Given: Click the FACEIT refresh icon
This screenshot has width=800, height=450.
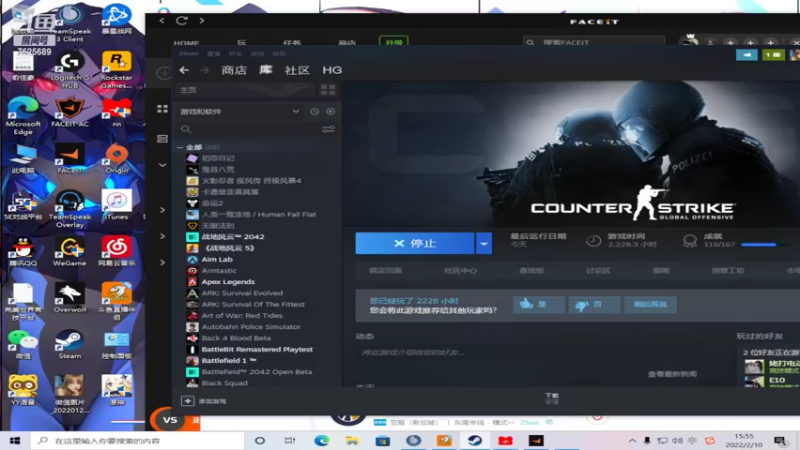Looking at the screenshot, I should 182,20.
